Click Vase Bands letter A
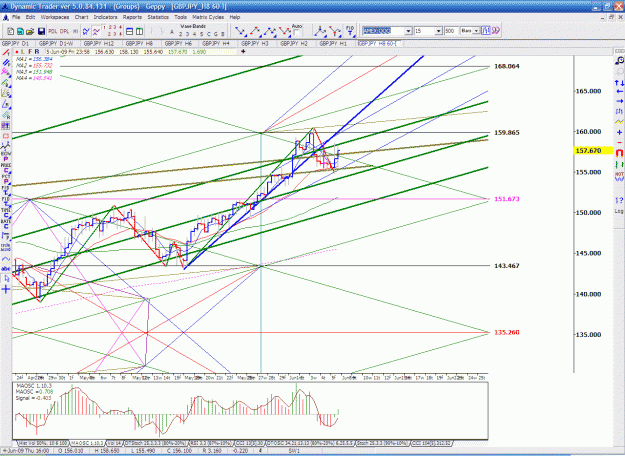 click(x=172, y=31)
